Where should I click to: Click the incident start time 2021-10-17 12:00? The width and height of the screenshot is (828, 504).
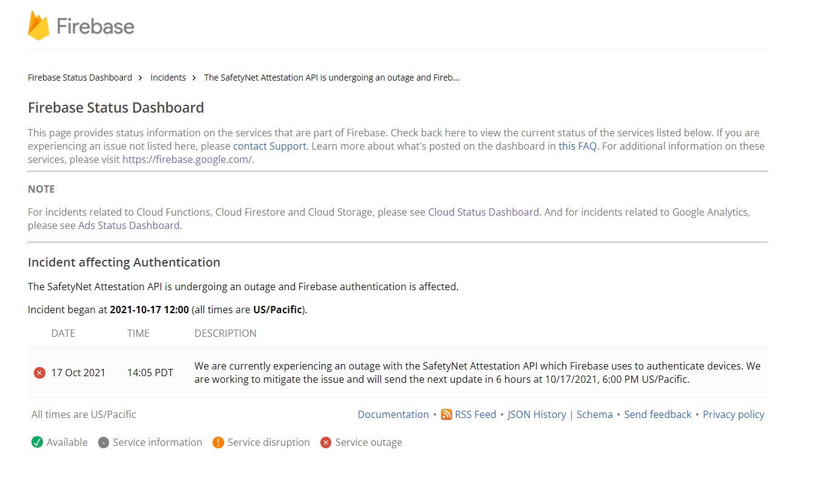click(149, 310)
